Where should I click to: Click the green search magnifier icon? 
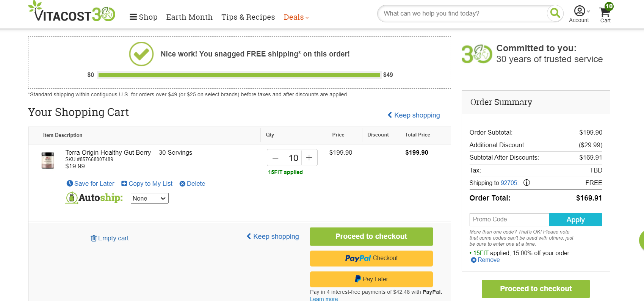[x=555, y=13]
